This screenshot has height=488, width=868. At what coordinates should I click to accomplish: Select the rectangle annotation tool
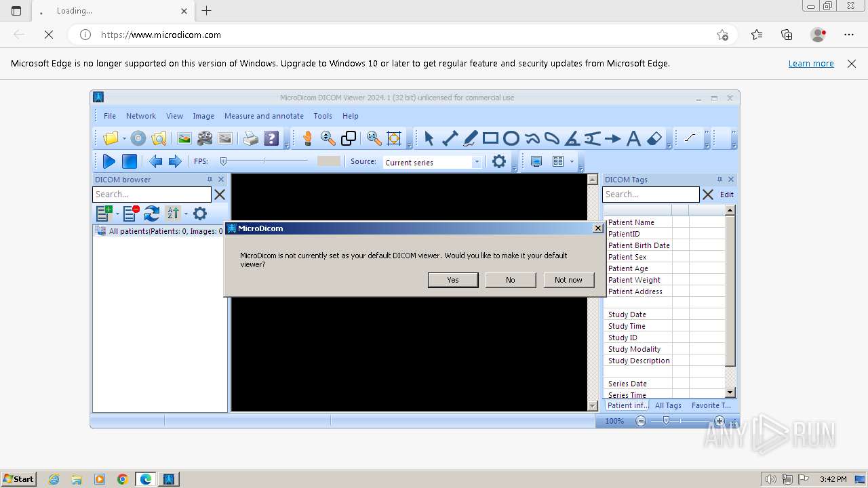[x=491, y=138]
